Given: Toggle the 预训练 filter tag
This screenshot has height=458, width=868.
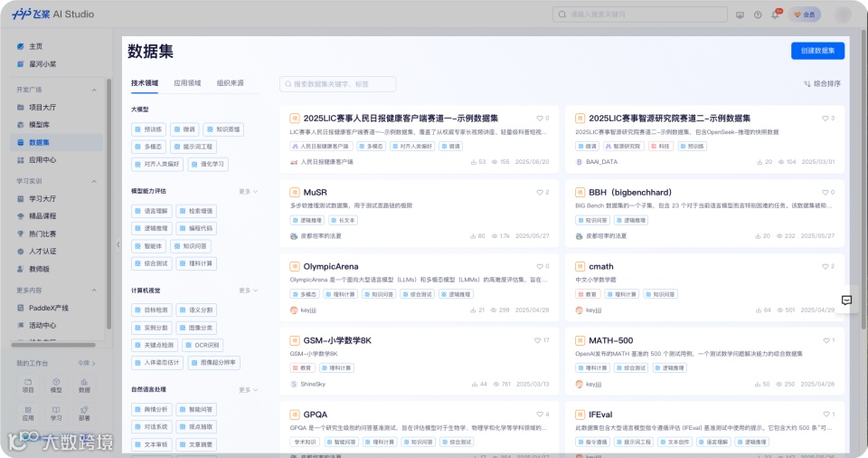Looking at the screenshot, I should (148, 129).
